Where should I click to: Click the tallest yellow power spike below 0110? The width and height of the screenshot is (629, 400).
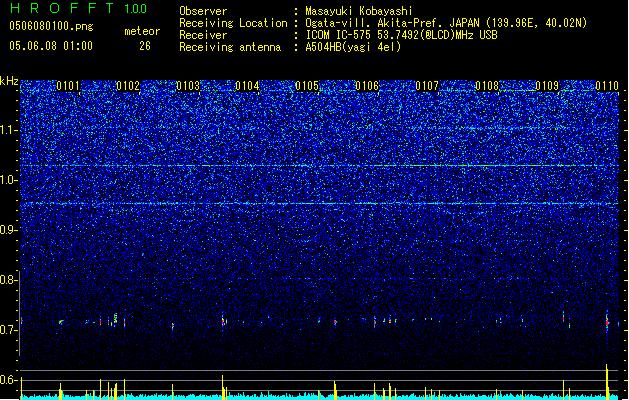[607, 381]
